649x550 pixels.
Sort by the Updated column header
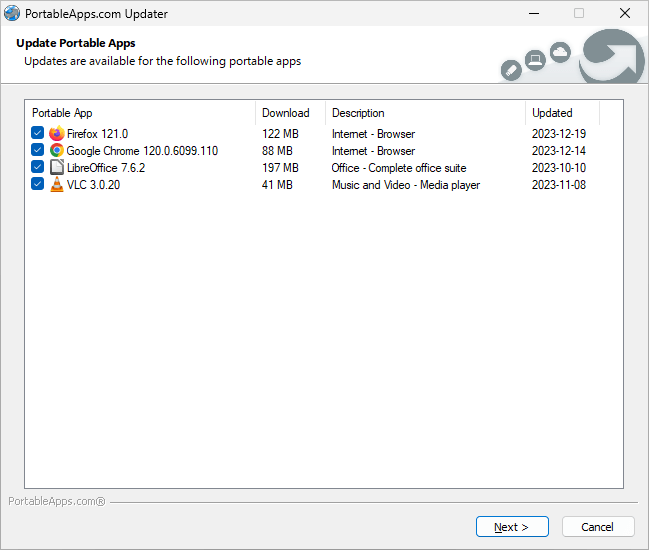click(562, 113)
